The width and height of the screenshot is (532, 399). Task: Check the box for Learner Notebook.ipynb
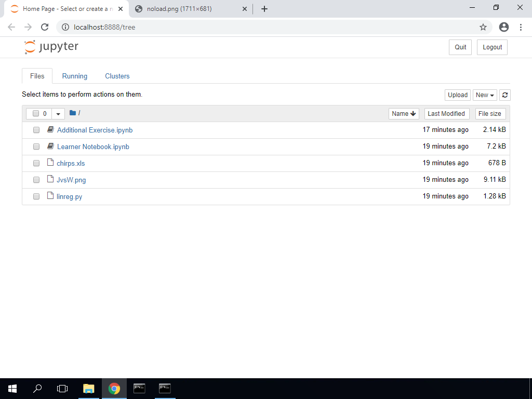[36, 147]
